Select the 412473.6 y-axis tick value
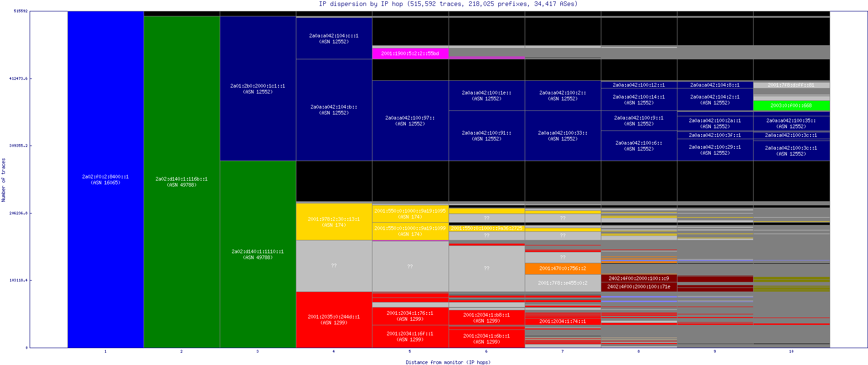This screenshot has width=868, height=365. click(18, 78)
